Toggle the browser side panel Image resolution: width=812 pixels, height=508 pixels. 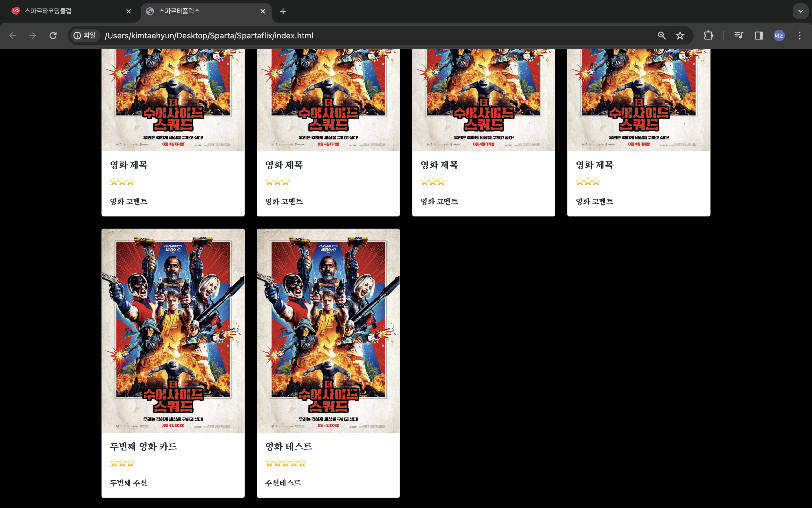(x=759, y=36)
